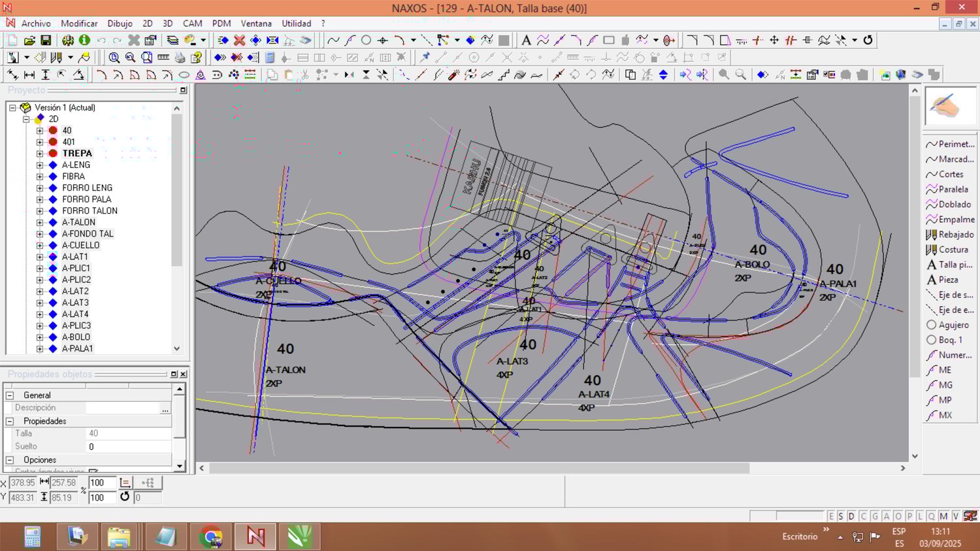
Task: Open the CAM menu
Action: point(192,24)
